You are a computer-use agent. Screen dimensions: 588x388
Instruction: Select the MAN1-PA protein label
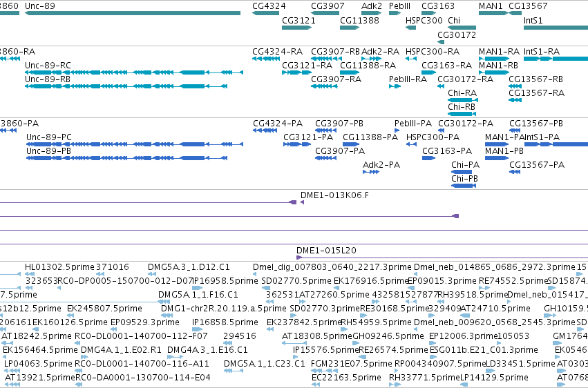point(504,137)
